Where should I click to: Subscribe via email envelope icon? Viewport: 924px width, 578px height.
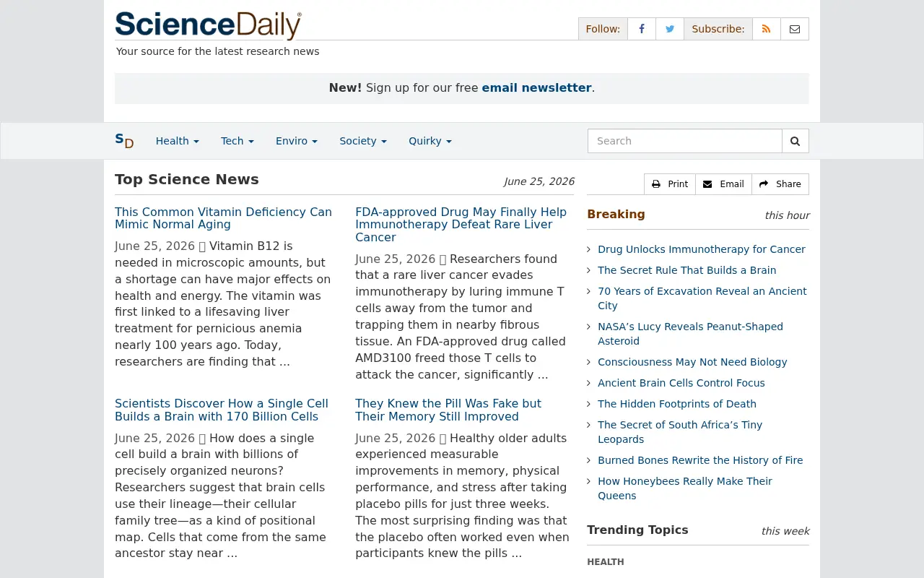tap(795, 29)
